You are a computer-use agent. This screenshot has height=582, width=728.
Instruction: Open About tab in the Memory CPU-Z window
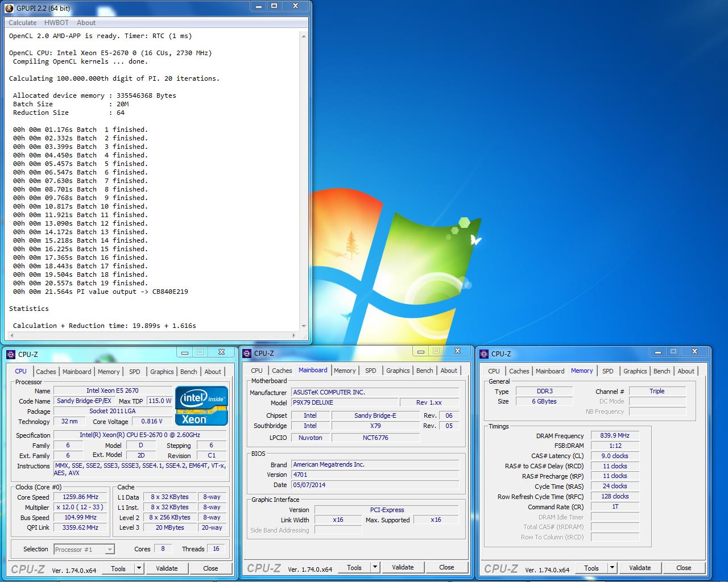686,371
